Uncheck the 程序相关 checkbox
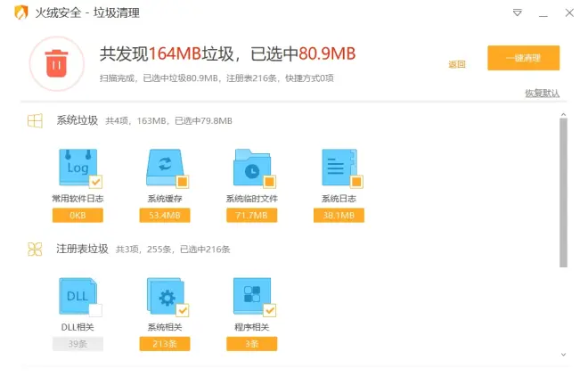The width and height of the screenshot is (588, 385). (270, 310)
